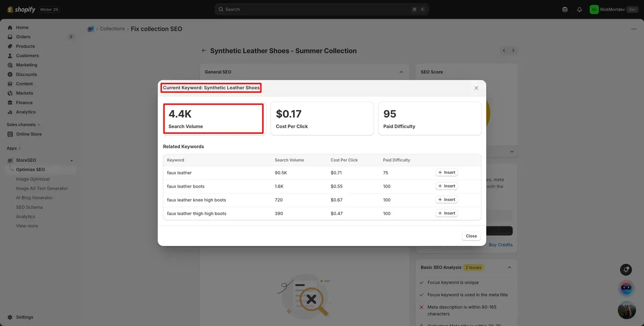
Task: Click View more in StoreSEO menu
Action: point(27,226)
